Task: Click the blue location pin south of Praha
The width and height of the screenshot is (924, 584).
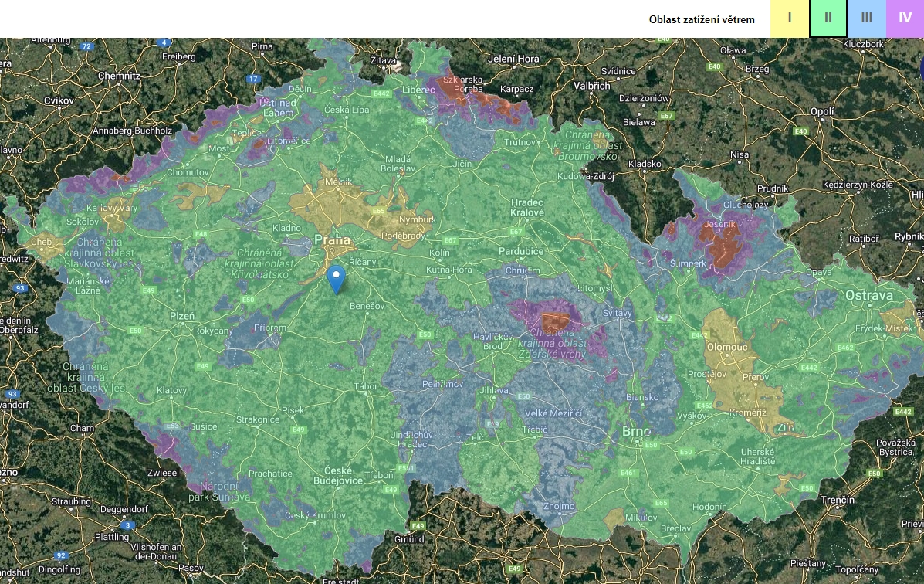Action: click(336, 278)
